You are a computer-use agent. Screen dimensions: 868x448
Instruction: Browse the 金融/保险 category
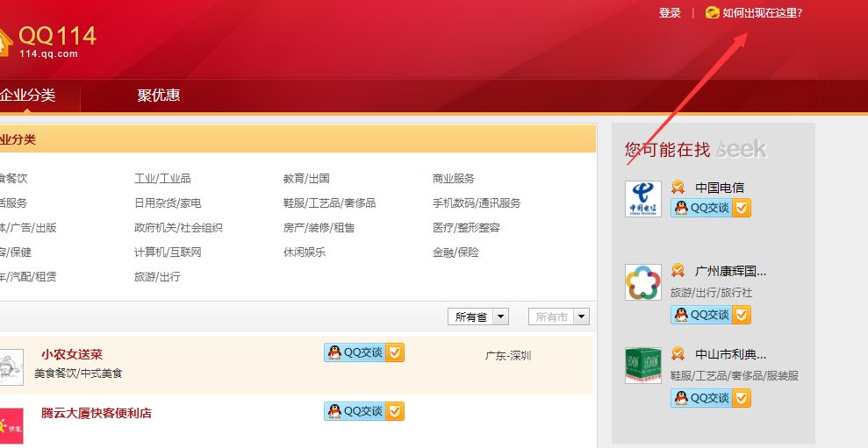tap(456, 252)
